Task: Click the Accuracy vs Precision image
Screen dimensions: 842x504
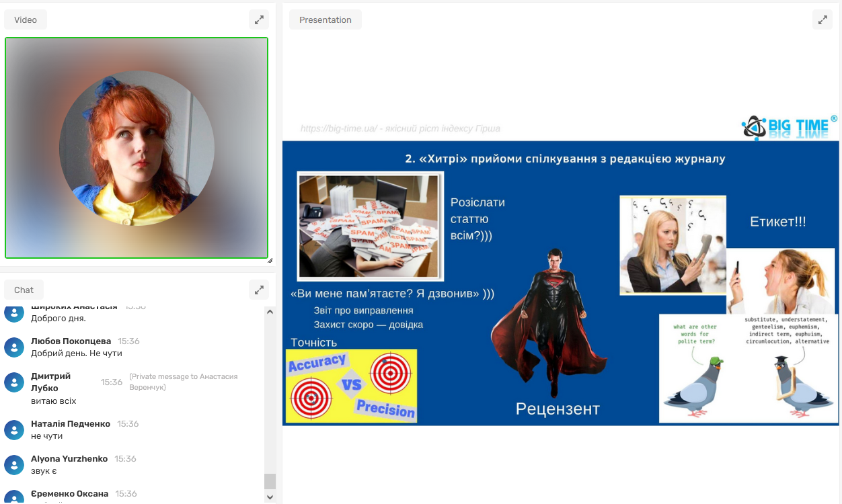Action: point(351,386)
